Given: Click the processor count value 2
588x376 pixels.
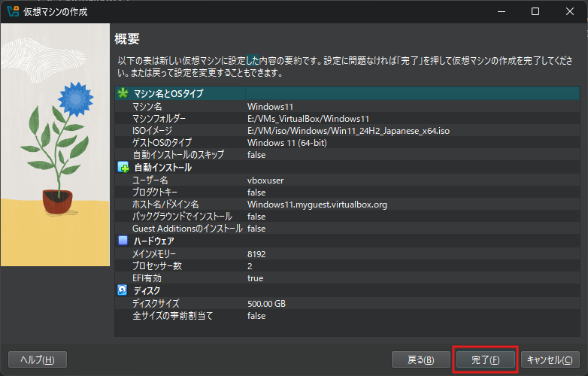Looking at the screenshot, I should click(250, 266).
